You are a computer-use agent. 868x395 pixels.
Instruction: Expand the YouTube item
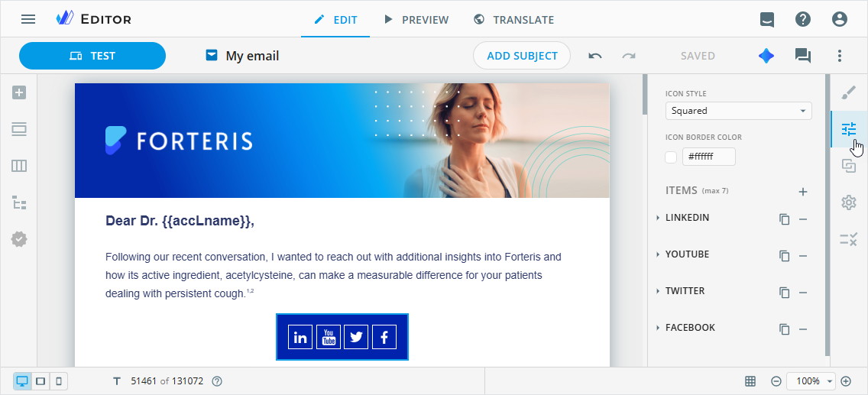[687, 254]
